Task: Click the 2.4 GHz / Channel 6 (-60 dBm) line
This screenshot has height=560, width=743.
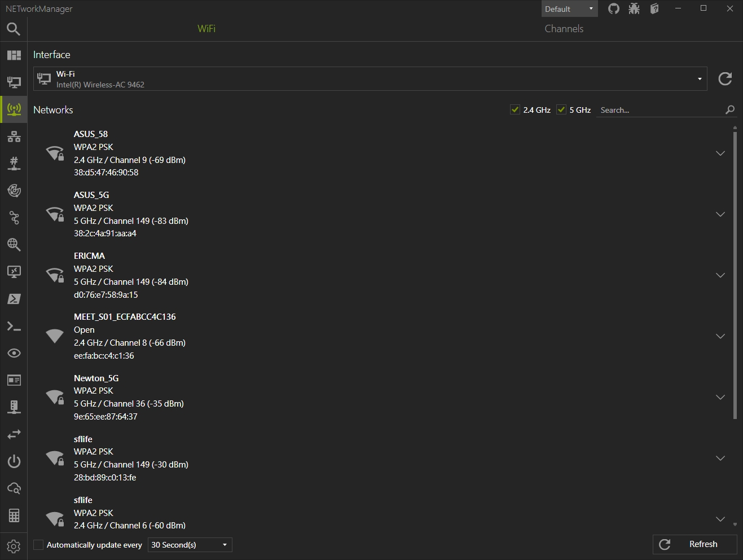Action: point(130,526)
